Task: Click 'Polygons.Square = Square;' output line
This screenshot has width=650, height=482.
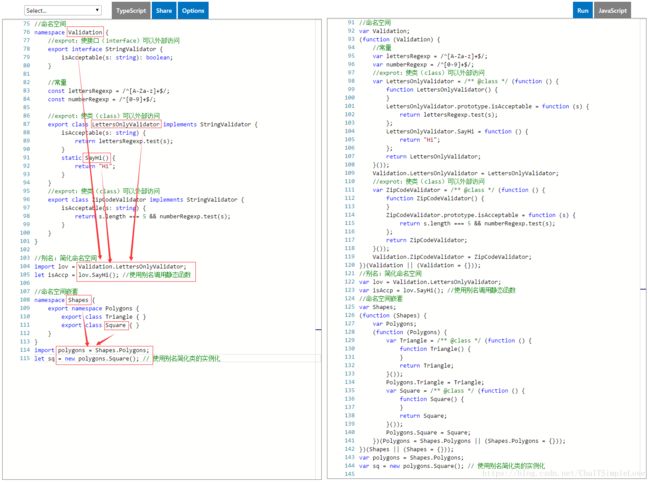Action: 428,432
